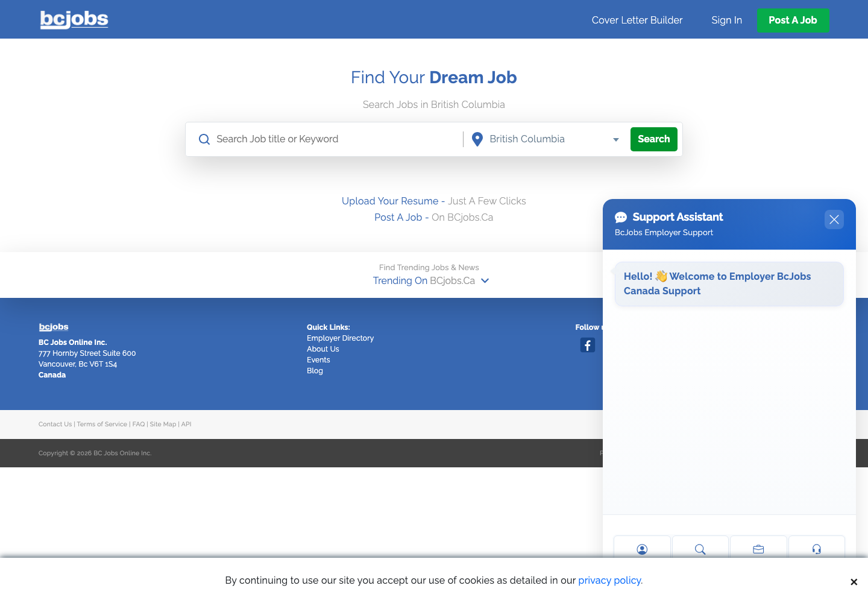This screenshot has height=603, width=868.
Task: Expand Trending On BCjobs.Ca section
Action: [431, 280]
